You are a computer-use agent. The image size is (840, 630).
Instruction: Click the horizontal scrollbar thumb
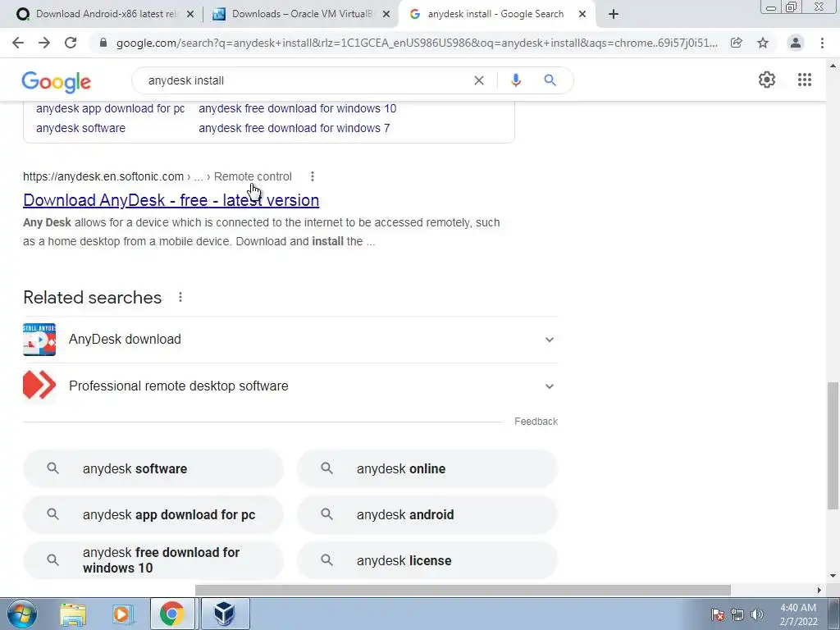(x=463, y=590)
